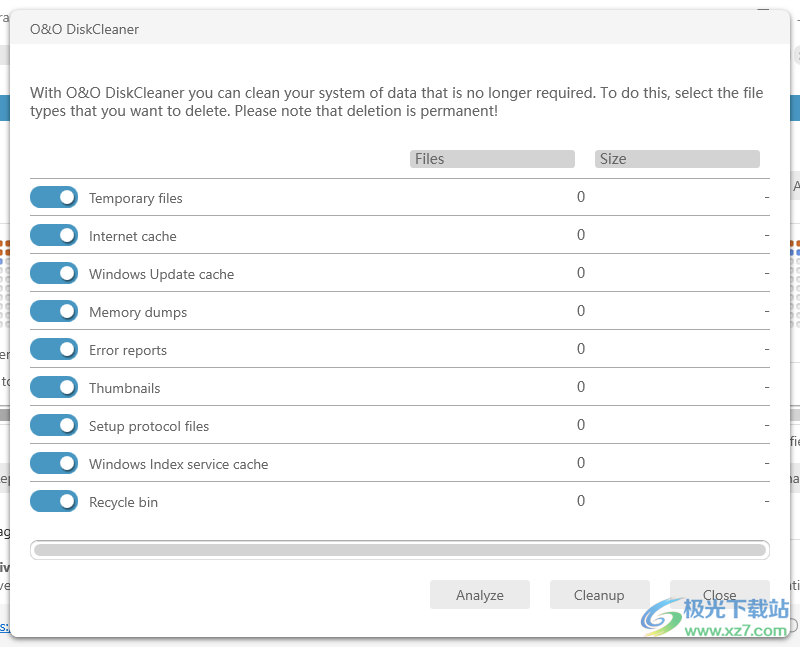Close the DiskCleaner dialog
Image resolution: width=800 pixels, height=647 pixels.
[719, 595]
